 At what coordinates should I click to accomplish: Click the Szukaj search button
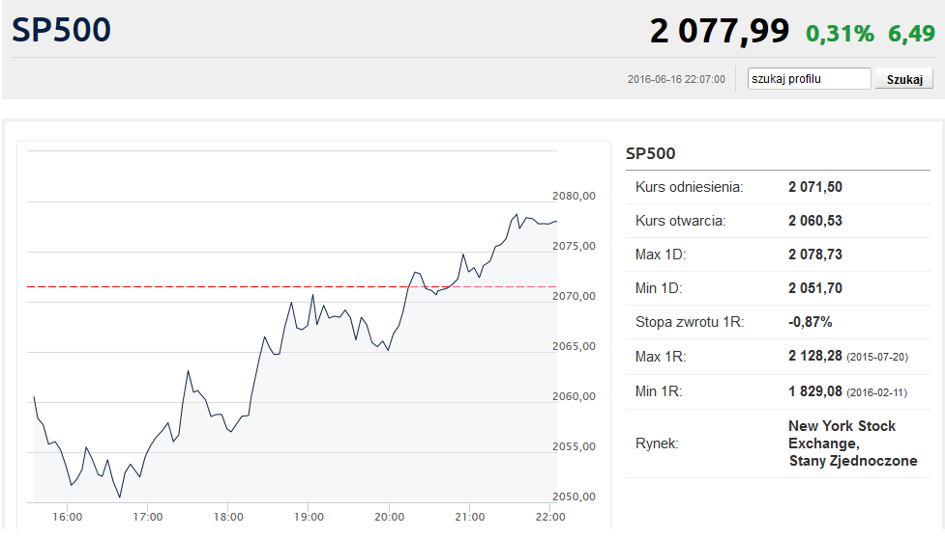point(904,79)
